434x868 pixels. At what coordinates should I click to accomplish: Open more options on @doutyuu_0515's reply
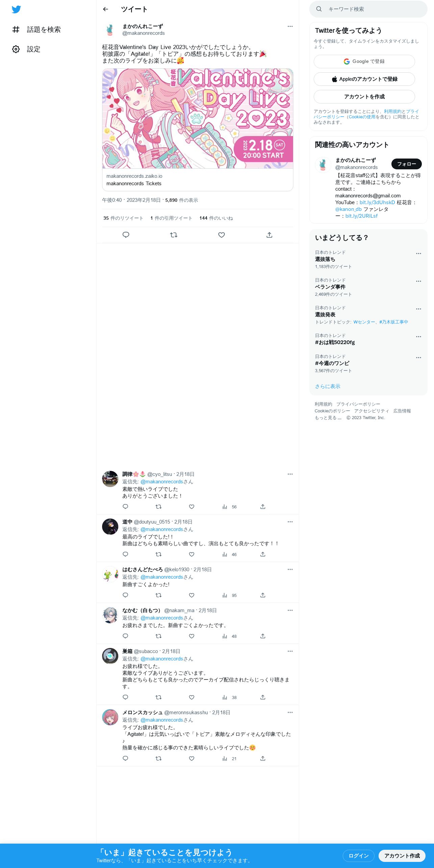coord(290,522)
